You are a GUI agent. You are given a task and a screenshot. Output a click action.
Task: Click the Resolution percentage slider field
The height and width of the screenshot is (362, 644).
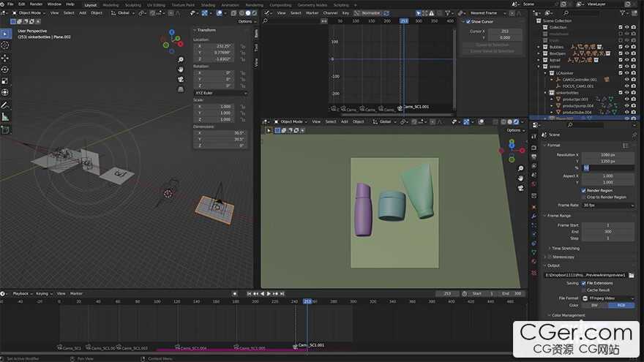[x=608, y=168]
